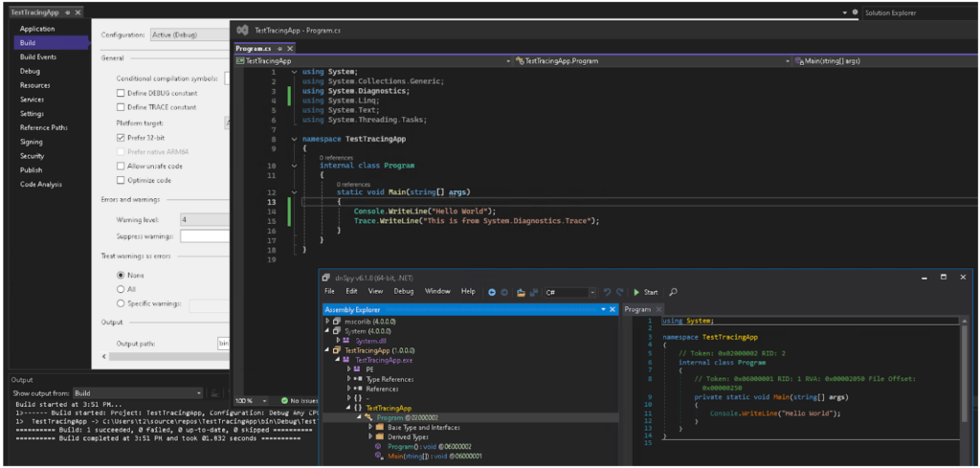The height and width of the screenshot is (468, 980).
Task: Navigate backward using dnSpy toolbar arrow
Action: [x=491, y=292]
